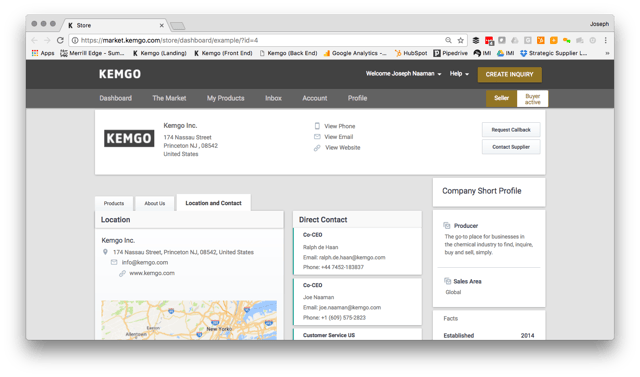Click the Buffer stack extension icon
640x377 pixels.
pos(476,40)
